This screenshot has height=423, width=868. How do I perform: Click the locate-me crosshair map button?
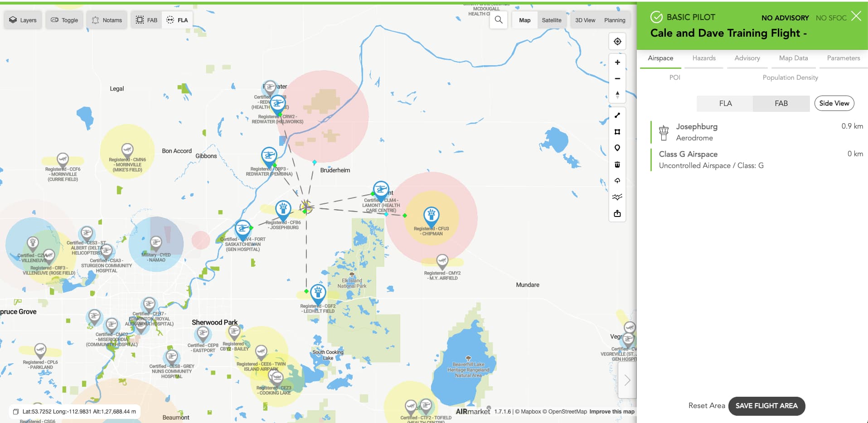[x=617, y=42]
